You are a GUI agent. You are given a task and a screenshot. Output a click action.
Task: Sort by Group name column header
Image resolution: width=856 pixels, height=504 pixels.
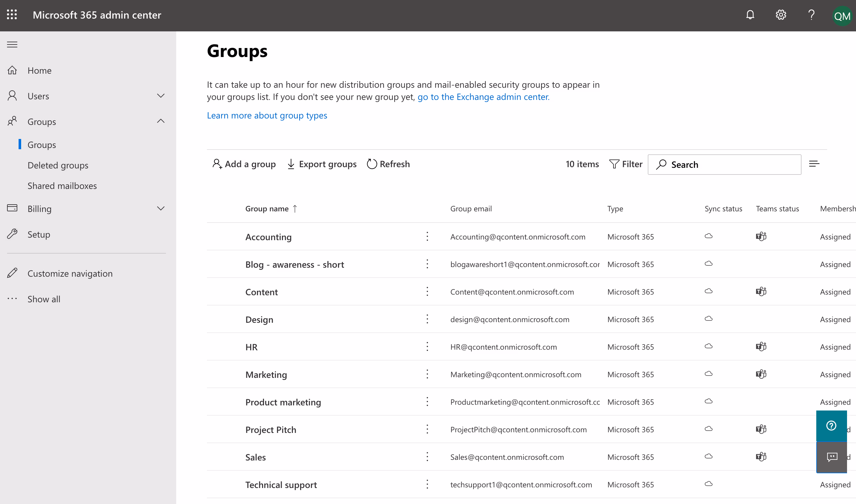tap(267, 209)
